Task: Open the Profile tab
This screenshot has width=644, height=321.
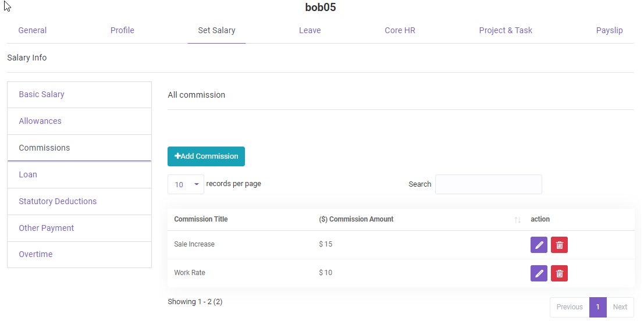Action: coord(122,30)
